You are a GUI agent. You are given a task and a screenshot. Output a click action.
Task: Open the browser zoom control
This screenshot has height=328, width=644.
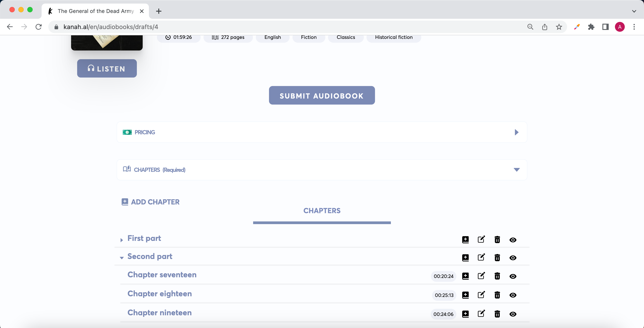point(530,27)
